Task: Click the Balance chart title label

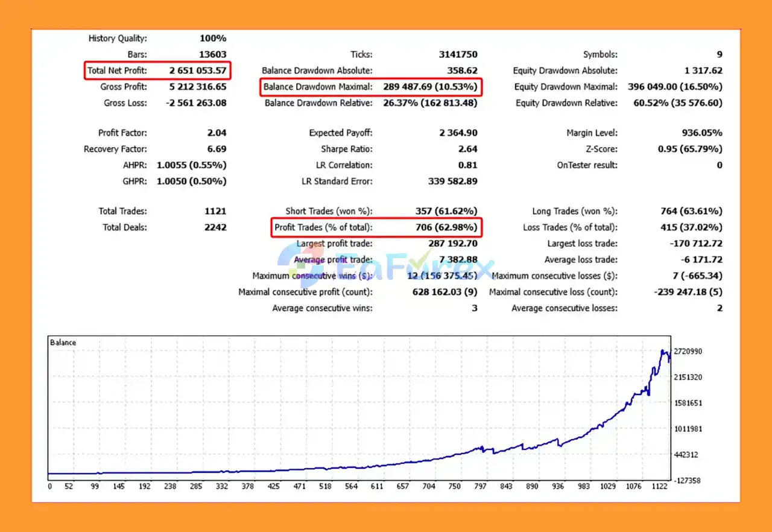Action: pos(63,343)
